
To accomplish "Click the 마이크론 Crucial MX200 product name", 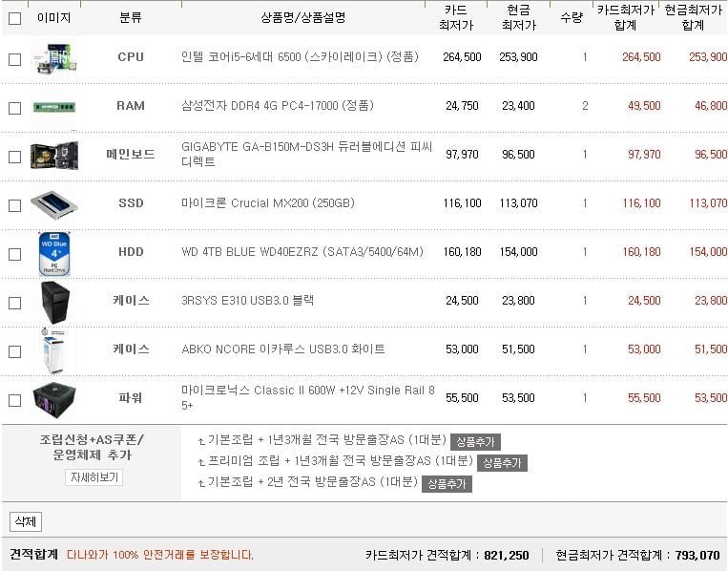I will pyautogui.click(x=268, y=203).
